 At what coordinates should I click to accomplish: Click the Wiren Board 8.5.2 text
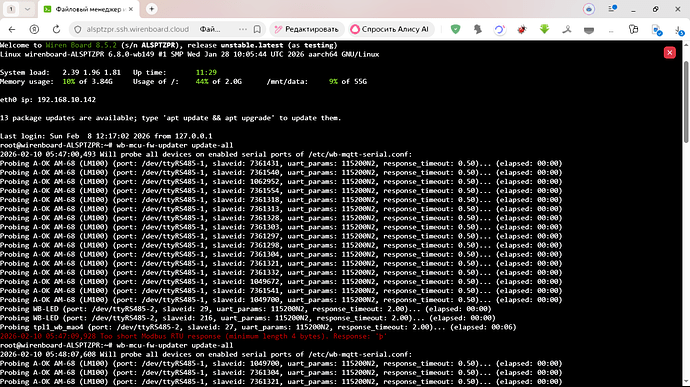point(81,45)
